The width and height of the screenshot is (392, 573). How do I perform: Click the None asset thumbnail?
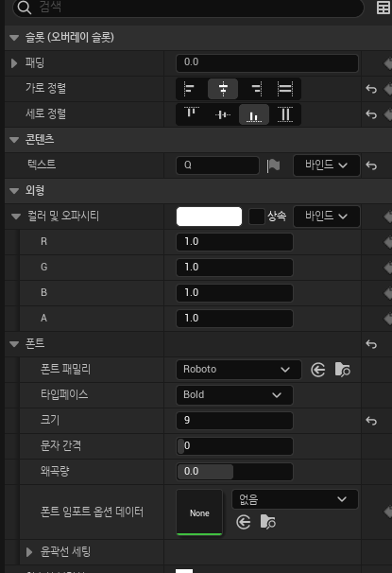click(199, 512)
